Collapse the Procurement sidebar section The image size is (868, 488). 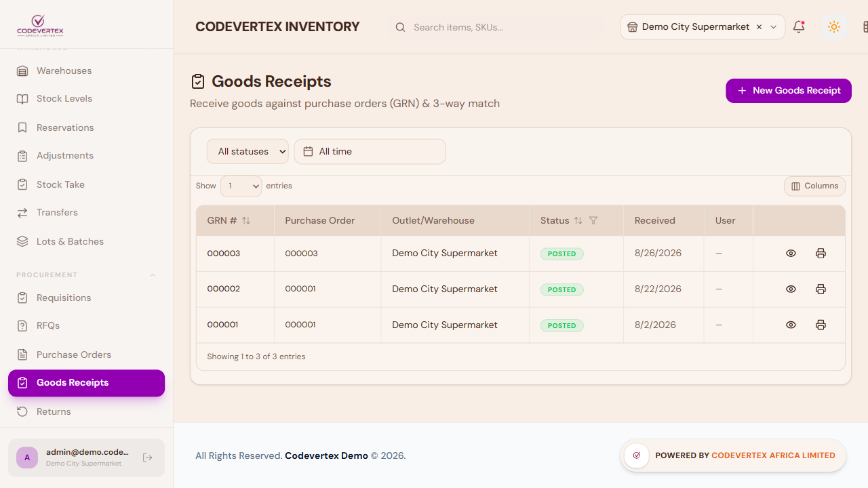click(x=153, y=275)
